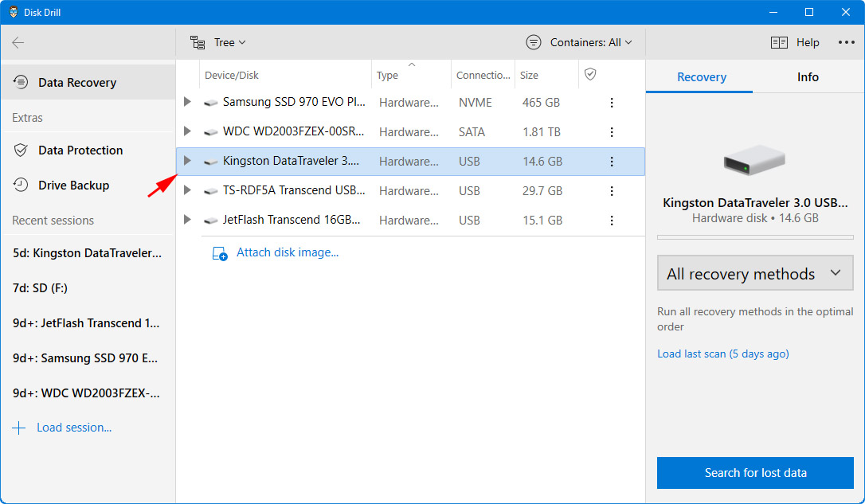Open the All recovery methods dropdown

pos(755,273)
